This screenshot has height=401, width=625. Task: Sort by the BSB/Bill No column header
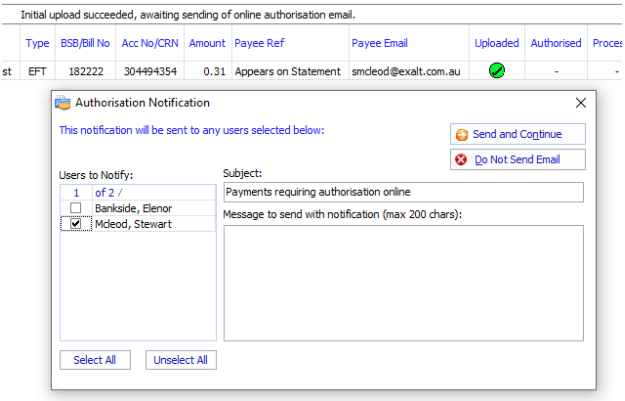(x=84, y=43)
